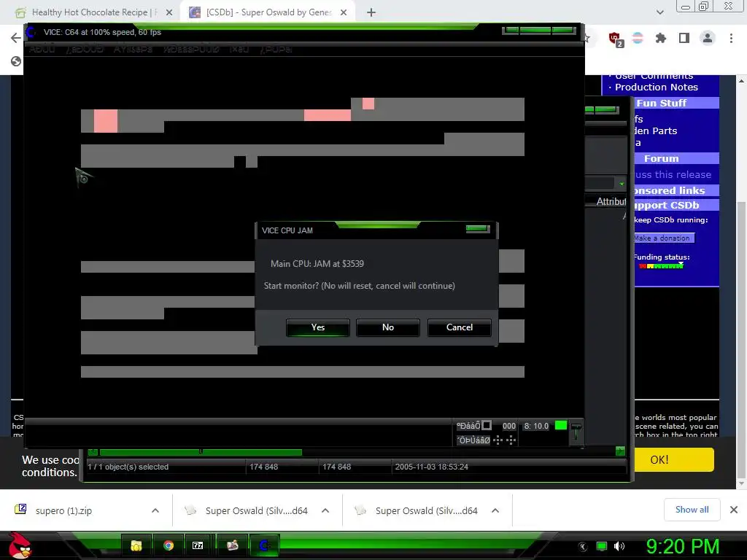Click the 2005-11-03 18:53:24 date cell

coord(431,467)
